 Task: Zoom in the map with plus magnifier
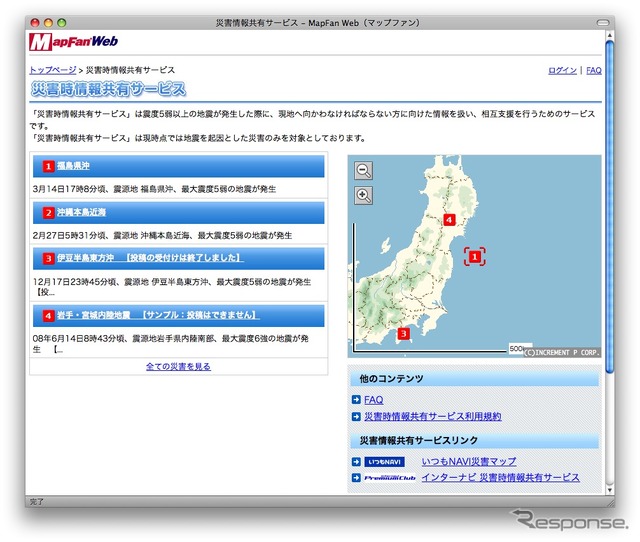tap(363, 195)
